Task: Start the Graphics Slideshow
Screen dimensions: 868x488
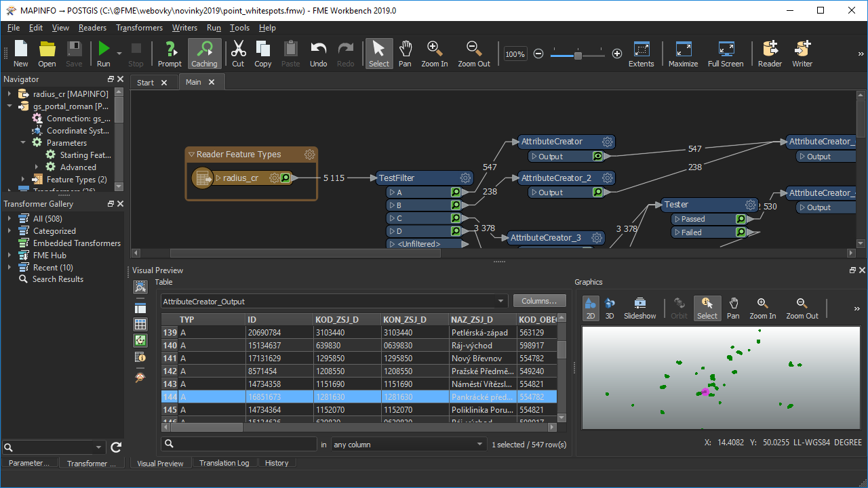Action: tap(640, 308)
